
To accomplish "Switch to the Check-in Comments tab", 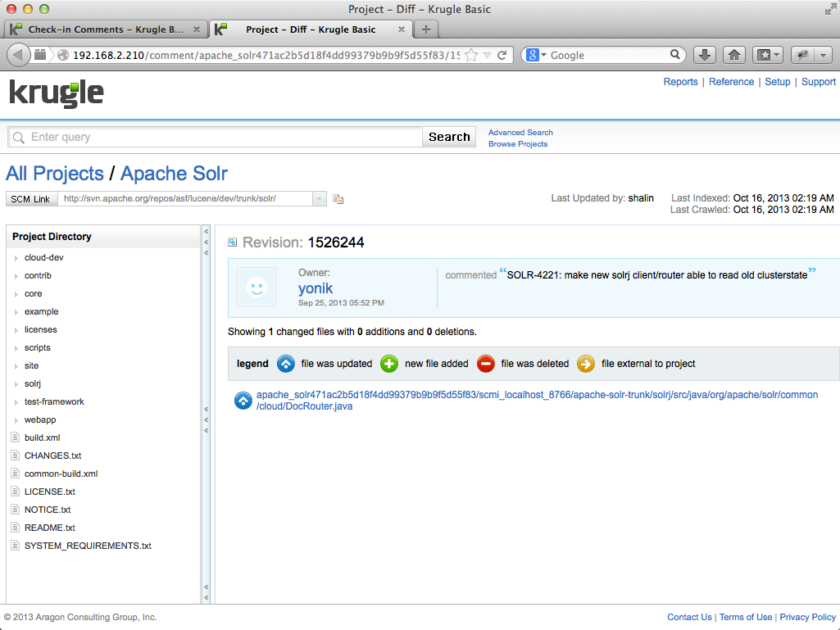I will [105, 29].
